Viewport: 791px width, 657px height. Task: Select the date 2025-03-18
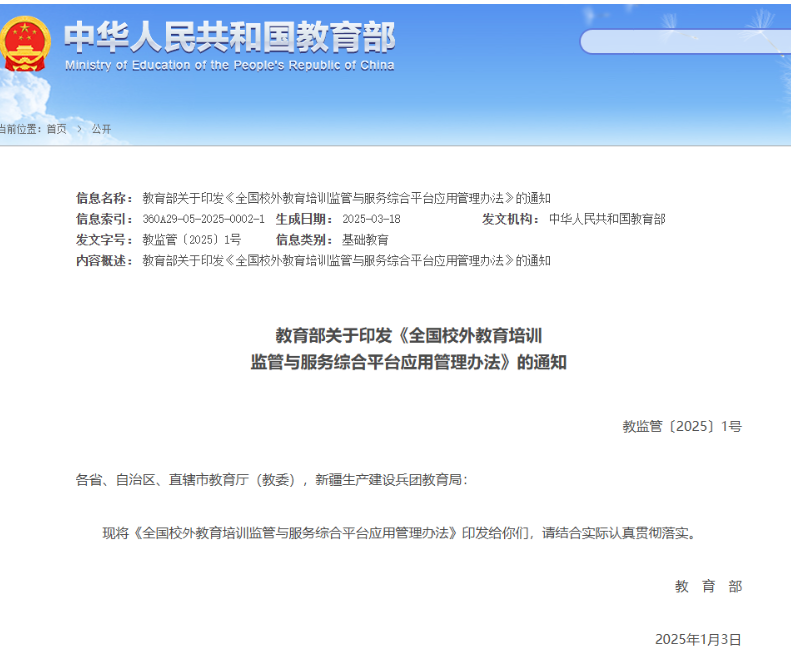(x=371, y=219)
